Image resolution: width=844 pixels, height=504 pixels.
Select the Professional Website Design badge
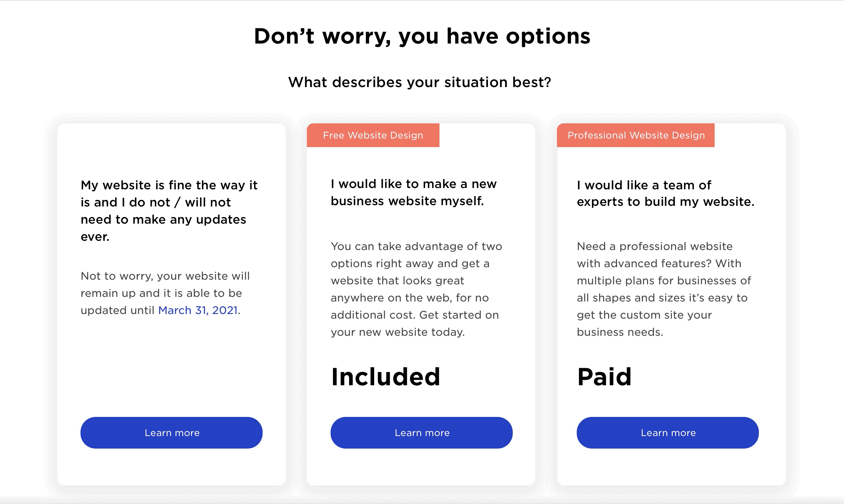(635, 135)
